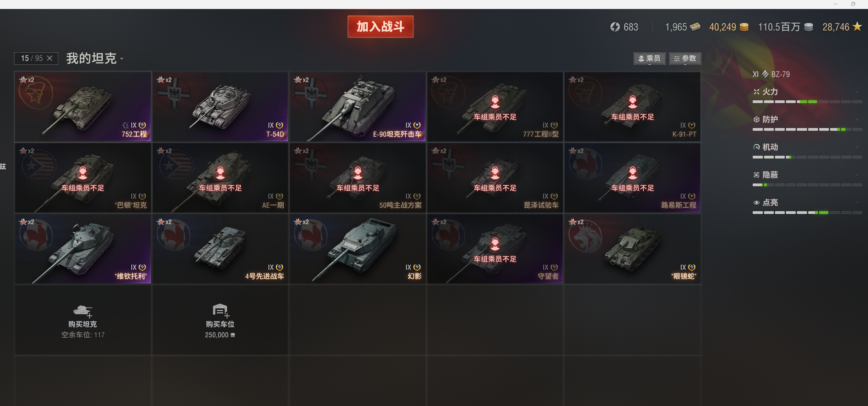Image resolution: width=868 pixels, height=406 pixels.
Task: Click the buy garage slot icon
Action: (x=221, y=311)
